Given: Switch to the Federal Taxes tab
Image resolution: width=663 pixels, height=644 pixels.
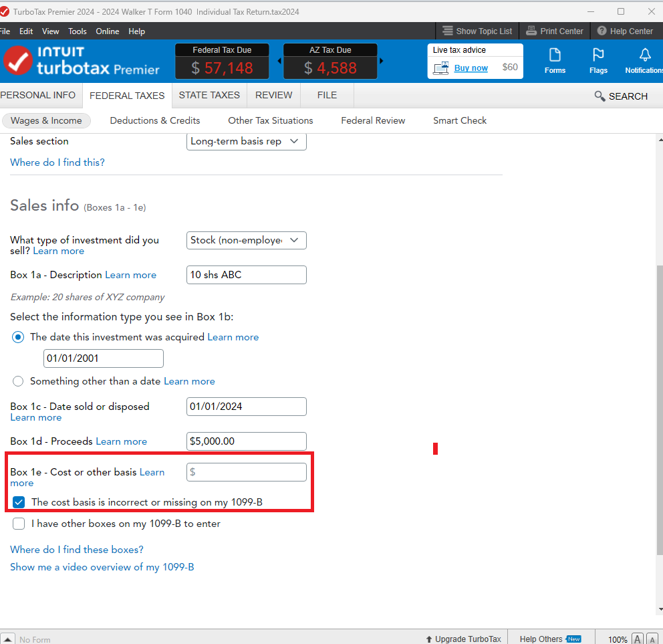Looking at the screenshot, I should [x=127, y=96].
